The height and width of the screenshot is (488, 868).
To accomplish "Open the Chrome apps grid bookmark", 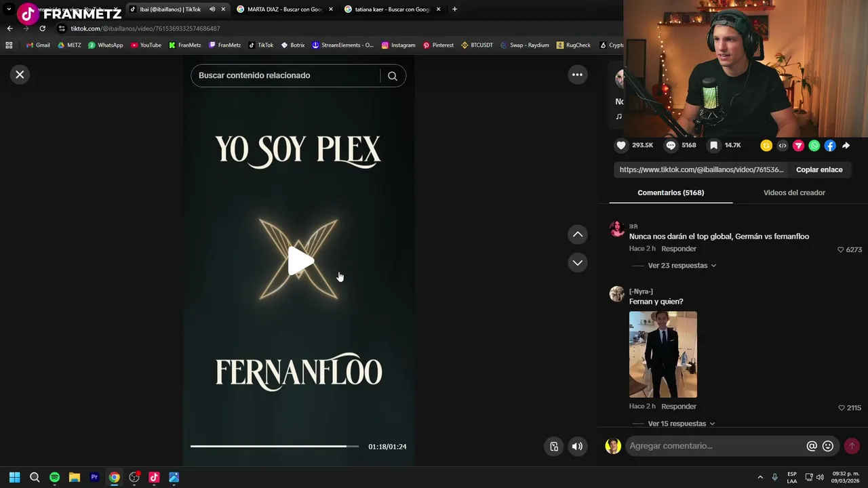I will coord(9,45).
